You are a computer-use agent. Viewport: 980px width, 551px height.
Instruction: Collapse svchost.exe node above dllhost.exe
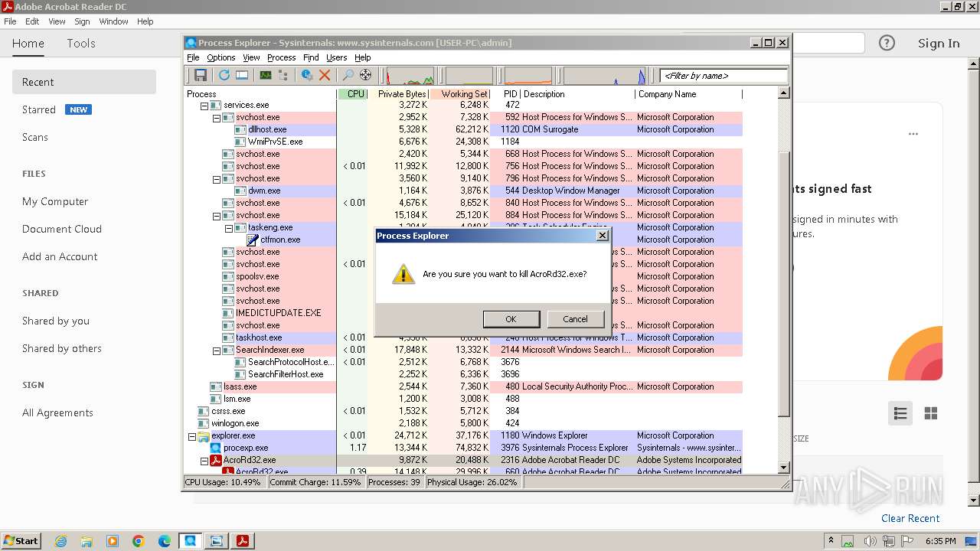point(217,118)
